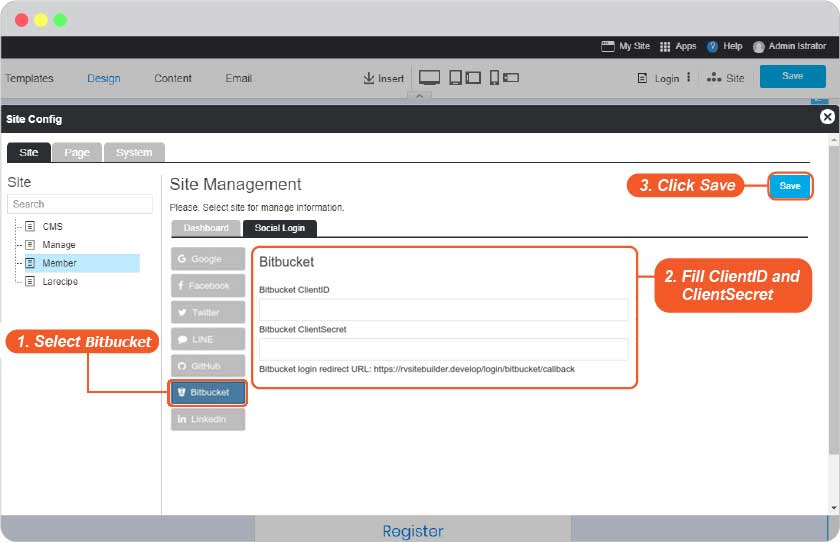Click the My Site icon in top bar
This screenshot has width=840, height=542.
[608, 46]
